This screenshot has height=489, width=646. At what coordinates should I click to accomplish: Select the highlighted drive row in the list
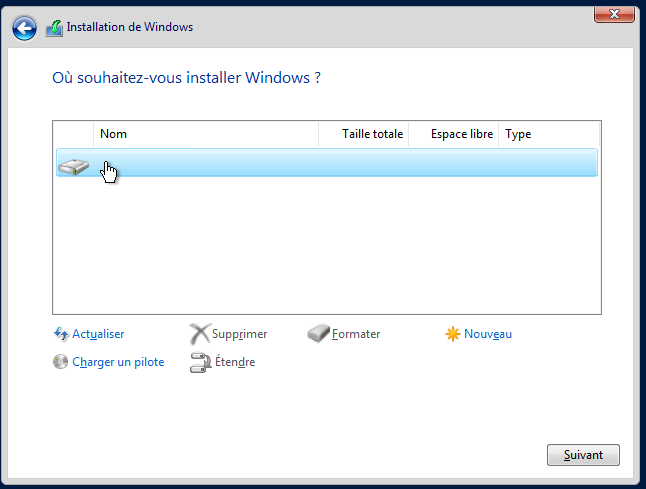tap(350, 163)
